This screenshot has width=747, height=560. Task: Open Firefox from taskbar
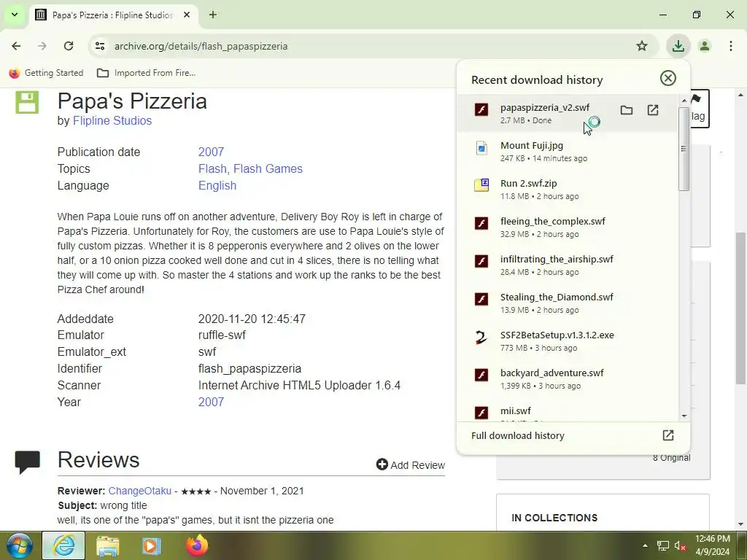click(x=197, y=545)
